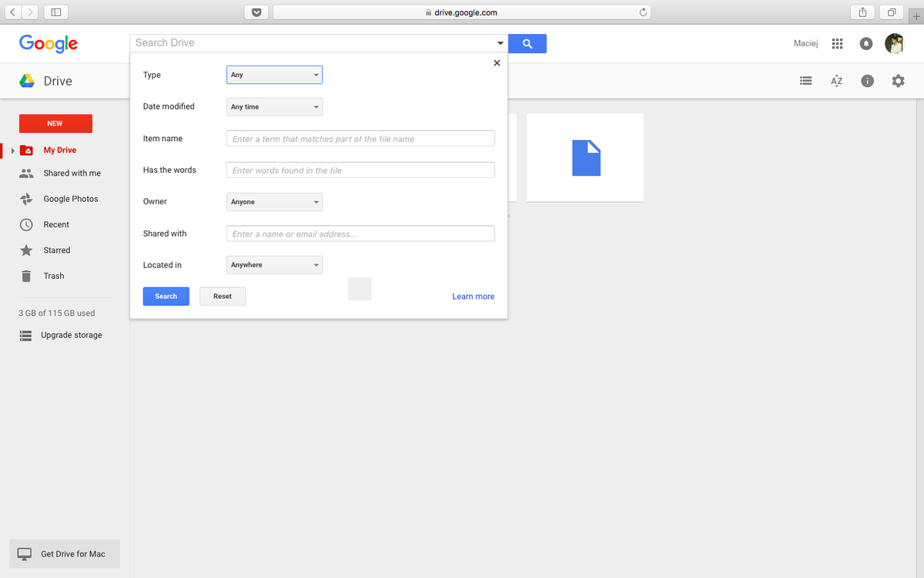Expand My Drive folder tree arrow
924x578 pixels.
[13, 150]
